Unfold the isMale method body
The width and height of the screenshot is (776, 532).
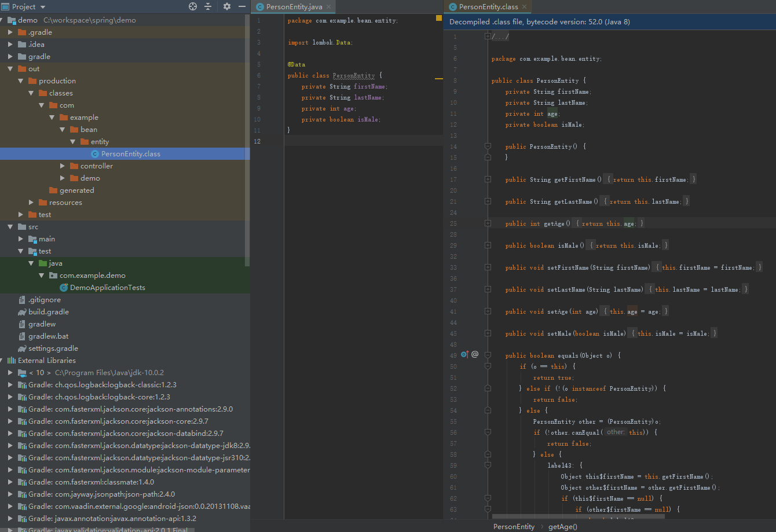(x=488, y=245)
